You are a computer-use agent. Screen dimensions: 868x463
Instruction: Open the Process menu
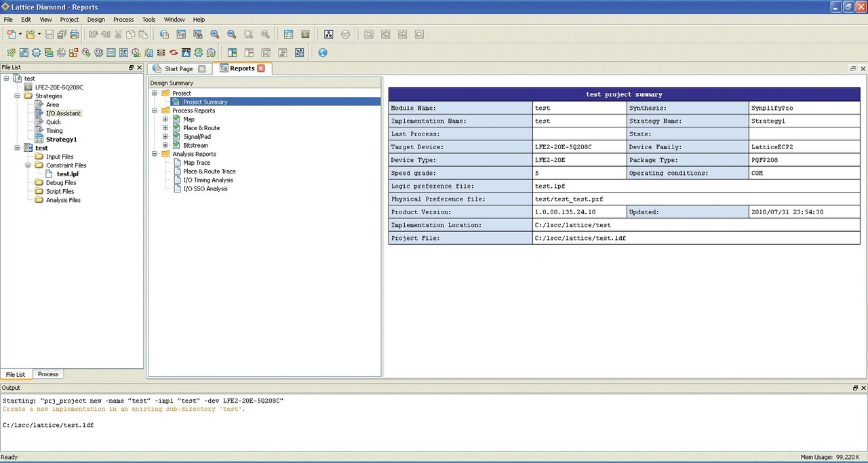(123, 20)
